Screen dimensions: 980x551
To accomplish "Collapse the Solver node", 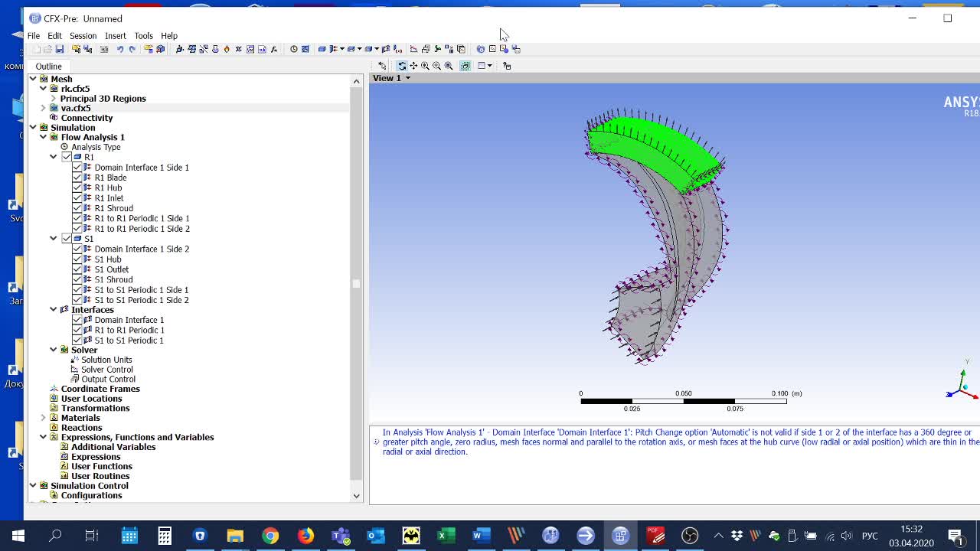I will pyautogui.click(x=54, y=350).
